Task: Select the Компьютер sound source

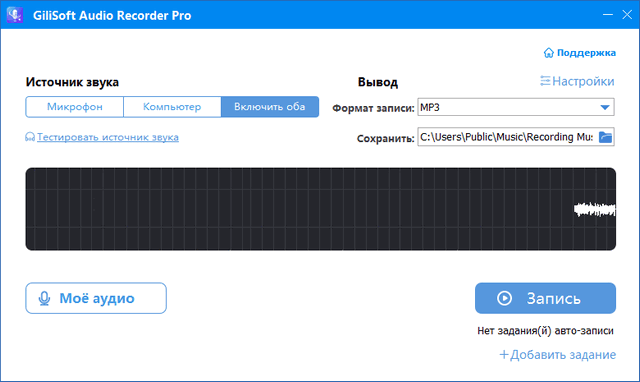Action: coord(172,107)
